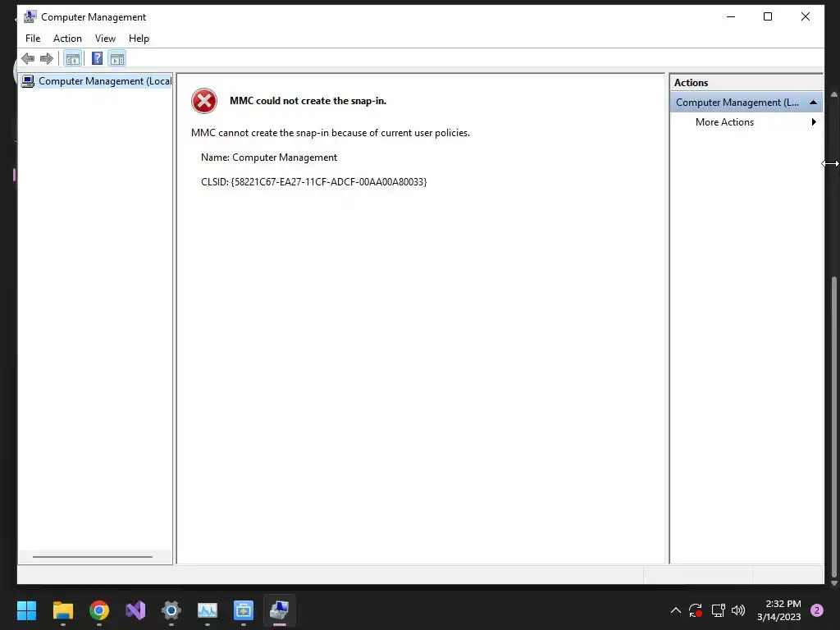The height and width of the screenshot is (630, 840).
Task: Maximize the Computer Management window
Action: pyautogui.click(x=768, y=16)
